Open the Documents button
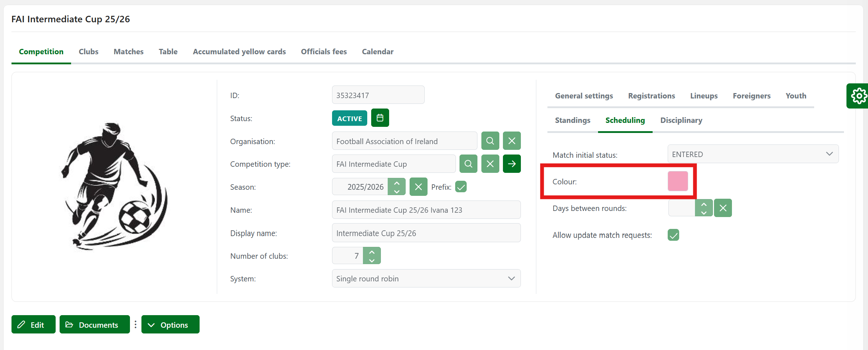Image resolution: width=868 pixels, height=350 pixels. click(x=94, y=324)
